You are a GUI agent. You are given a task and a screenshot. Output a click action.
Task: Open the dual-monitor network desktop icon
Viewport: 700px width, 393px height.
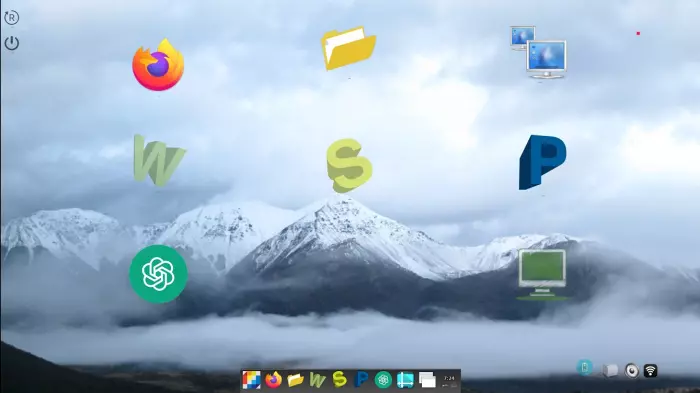tap(538, 52)
